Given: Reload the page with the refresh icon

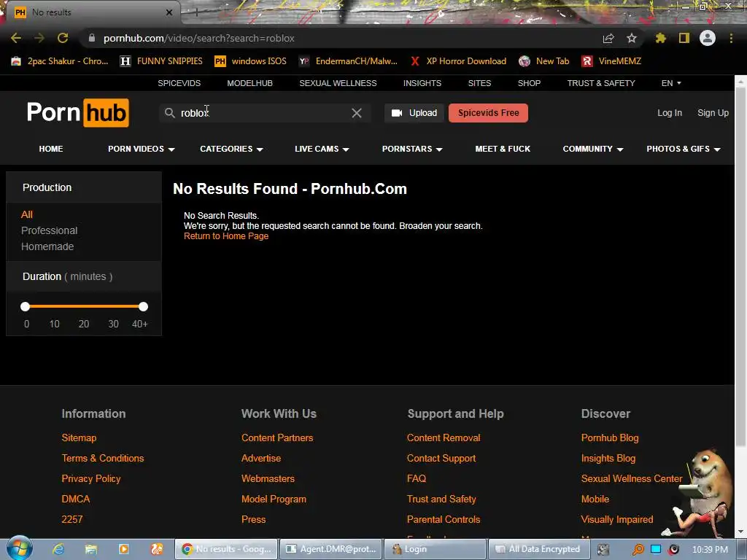Looking at the screenshot, I should point(63,38).
